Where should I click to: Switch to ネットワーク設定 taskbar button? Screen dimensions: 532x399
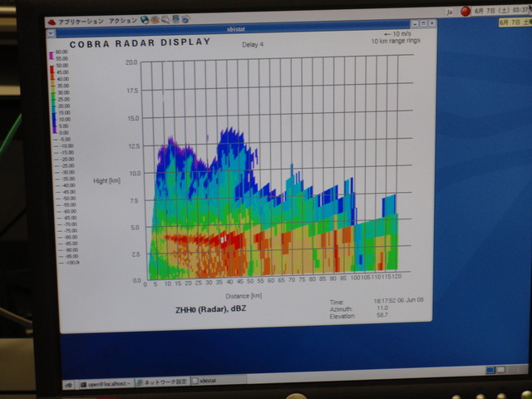click(162, 382)
